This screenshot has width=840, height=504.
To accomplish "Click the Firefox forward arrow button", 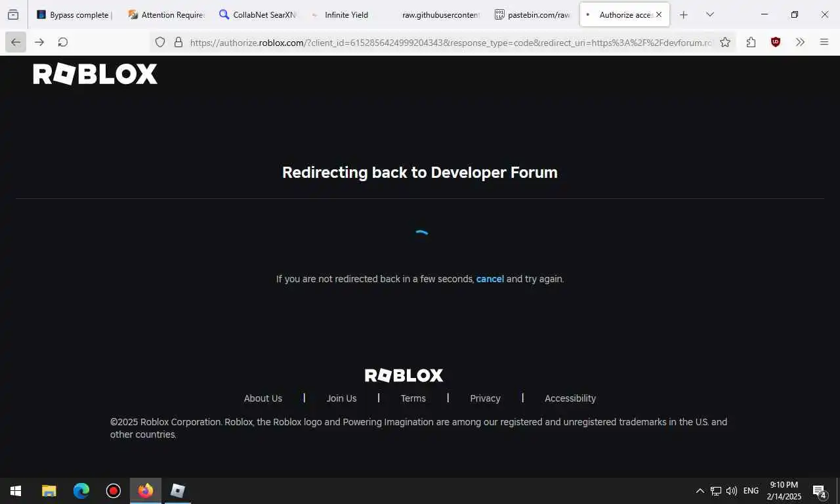I will 39,42.
